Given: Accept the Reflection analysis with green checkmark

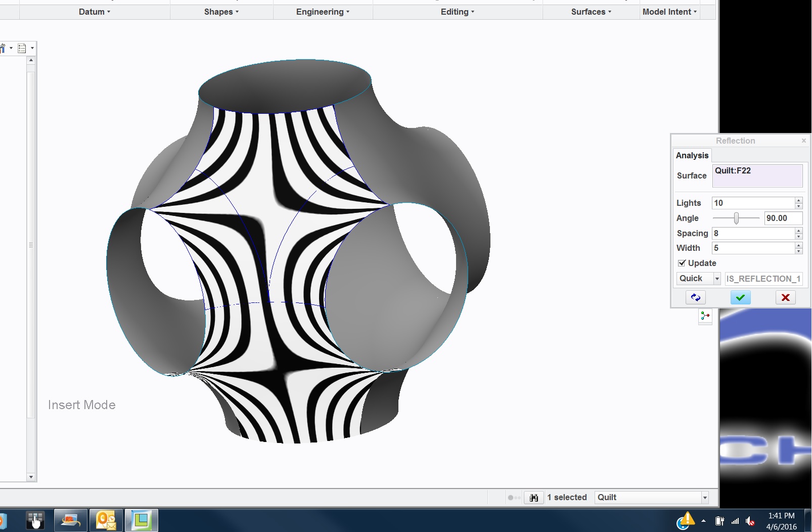Looking at the screenshot, I should tap(740, 297).
